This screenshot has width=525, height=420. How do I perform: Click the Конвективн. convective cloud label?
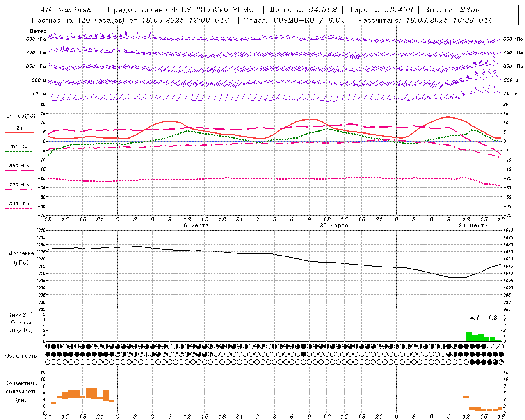[x=21, y=383]
